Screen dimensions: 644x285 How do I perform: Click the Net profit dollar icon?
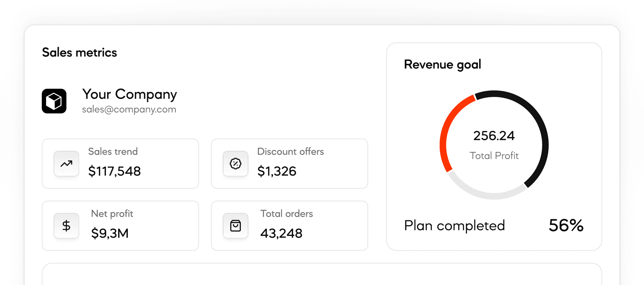point(66,226)
